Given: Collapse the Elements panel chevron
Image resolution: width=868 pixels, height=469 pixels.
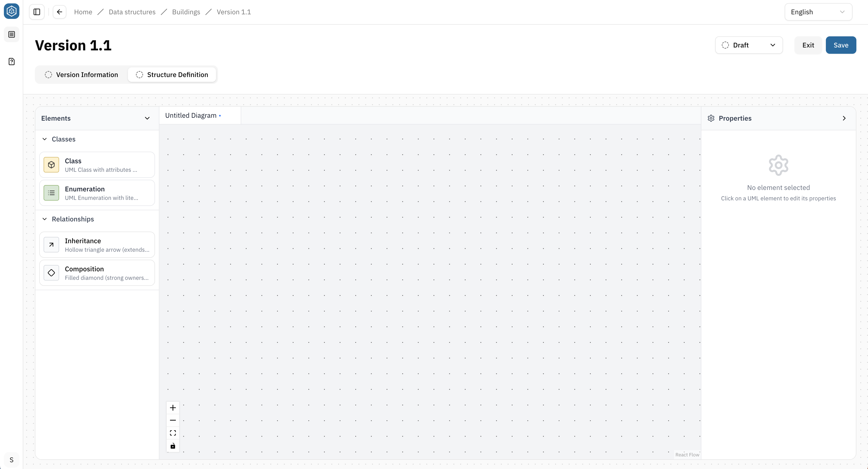Looking at the screenshot, I should [x=147, y=118].
